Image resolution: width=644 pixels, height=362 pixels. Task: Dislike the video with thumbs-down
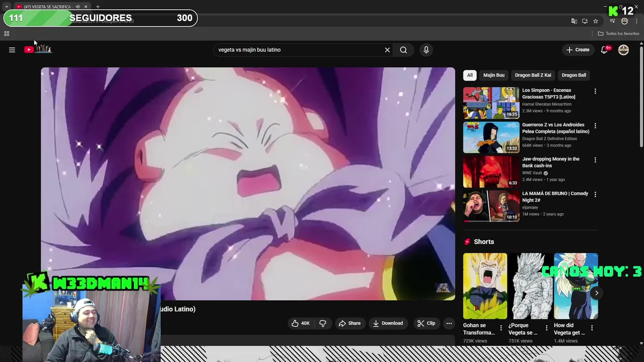[x=323, y=323]
